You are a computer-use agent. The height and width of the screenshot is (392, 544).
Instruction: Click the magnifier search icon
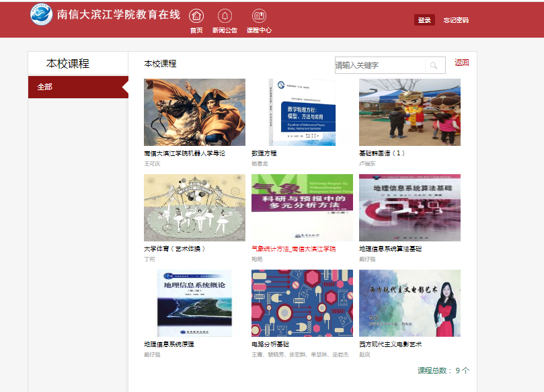[434, 65]
